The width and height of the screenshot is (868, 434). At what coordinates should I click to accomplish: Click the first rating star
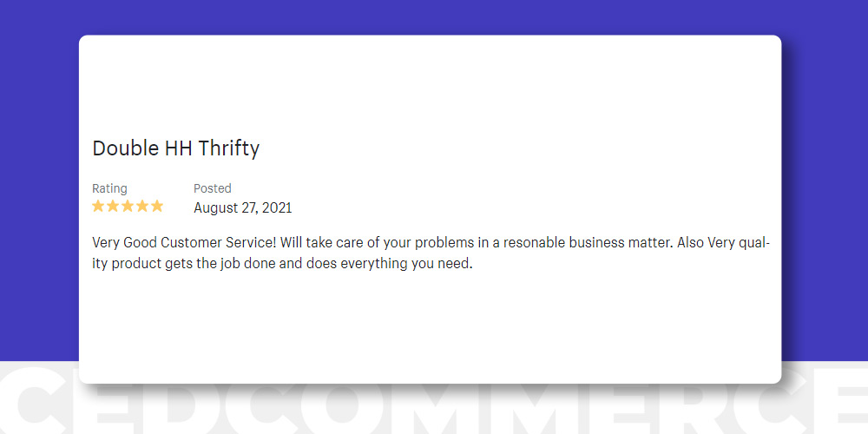coord(98,207)
